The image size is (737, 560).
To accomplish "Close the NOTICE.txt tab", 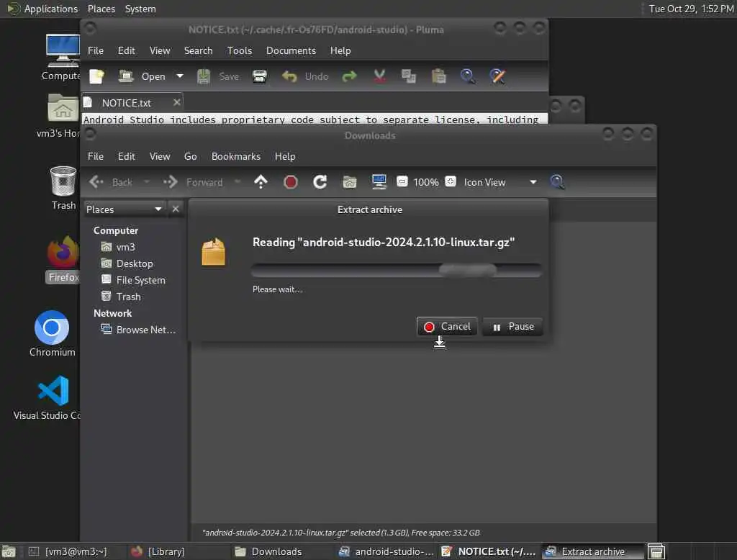I will click(x=176, y=102).
